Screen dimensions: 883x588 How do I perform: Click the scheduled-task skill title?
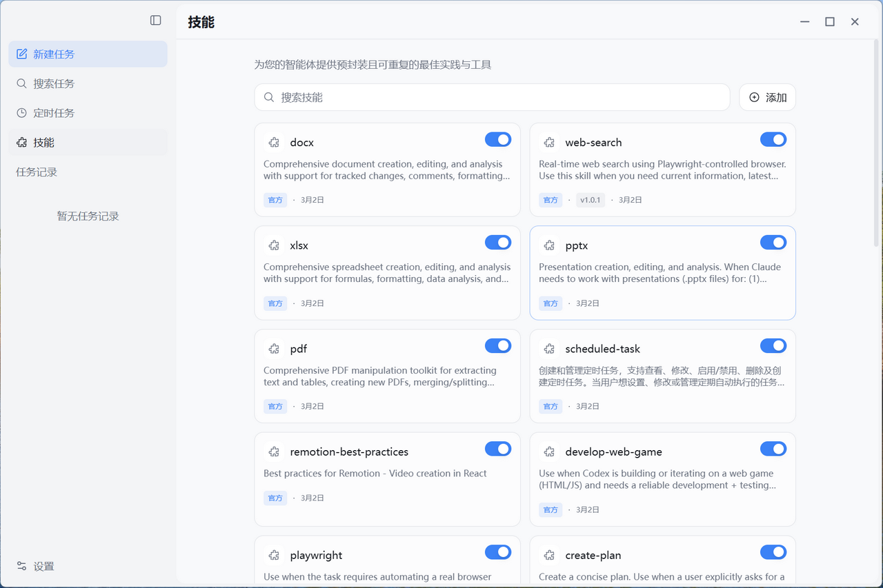(x=603, y=349)
